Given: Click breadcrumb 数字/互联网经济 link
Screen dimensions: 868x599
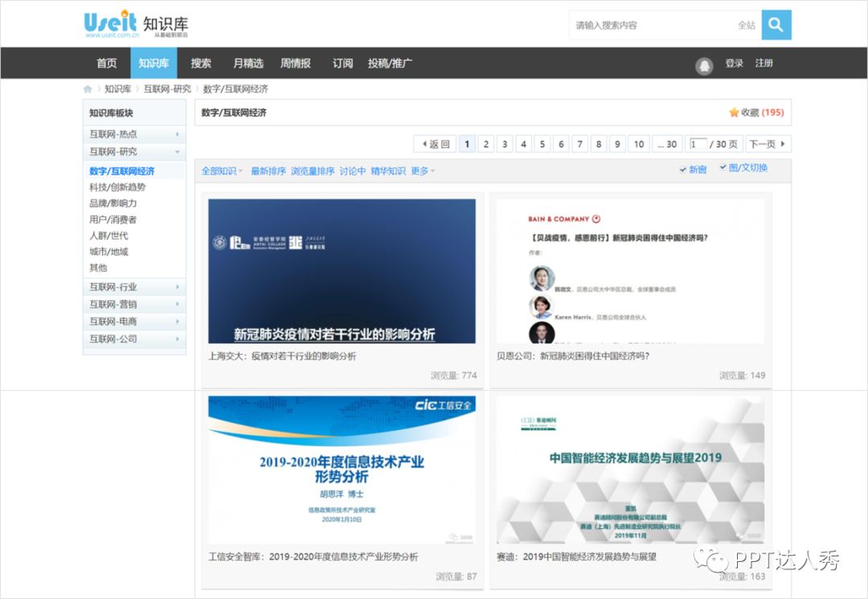Looking at the screenshot, I should [x=235, y=89].
